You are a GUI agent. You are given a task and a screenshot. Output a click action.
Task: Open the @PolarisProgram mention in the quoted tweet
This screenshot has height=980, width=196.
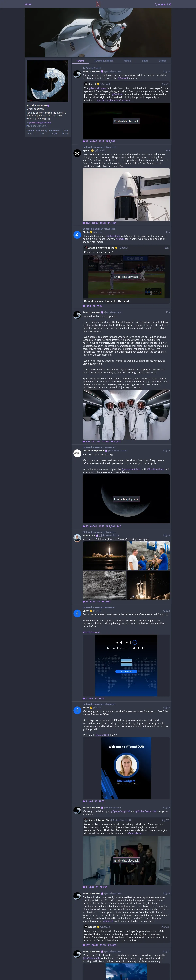point(98,88)
